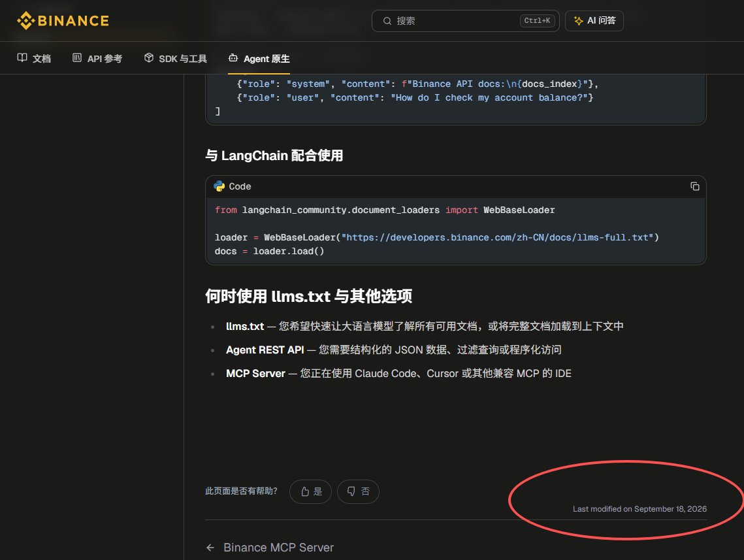Click the Binance logo
This screenshot has height=560, width=744.
63,21
